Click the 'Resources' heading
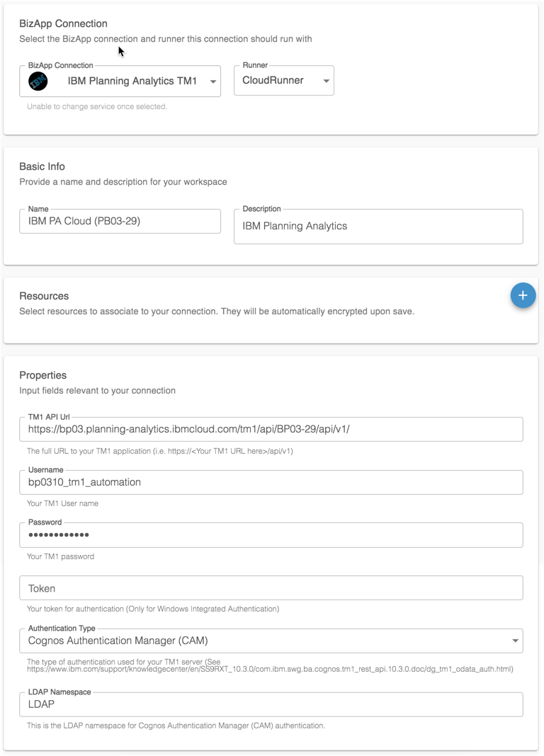The height and width of the screenshot is (756, 544). [x=44, y=296]
